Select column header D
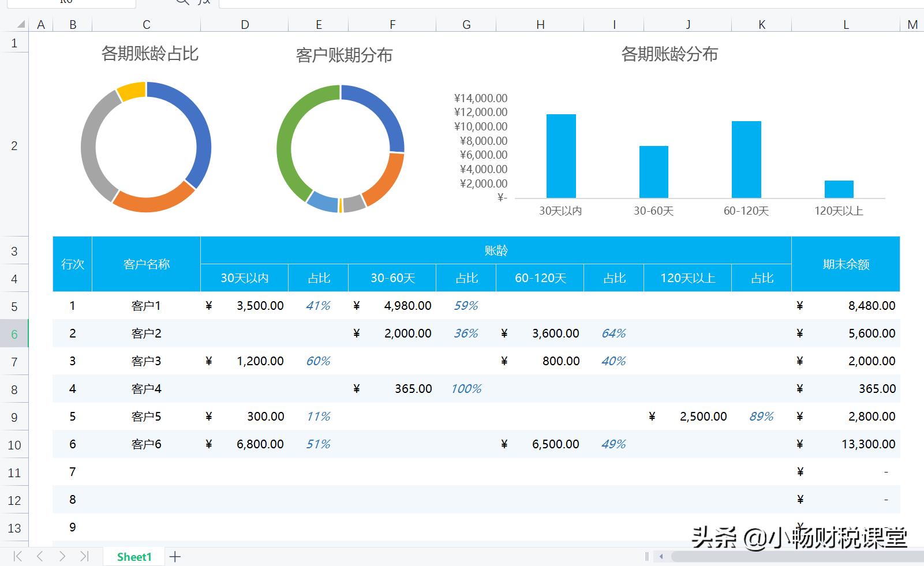The height and width of the screenshot is (566, 924). pos(244,24)
